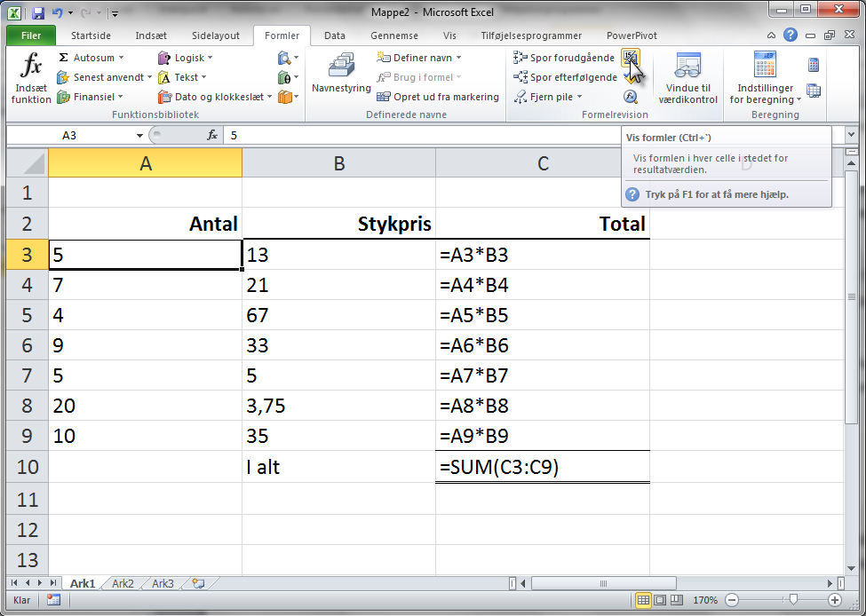This screenshot has height=616, width=866.
Task: Click Spor efterfølgende trace dependents
Action: coord(566,77)
